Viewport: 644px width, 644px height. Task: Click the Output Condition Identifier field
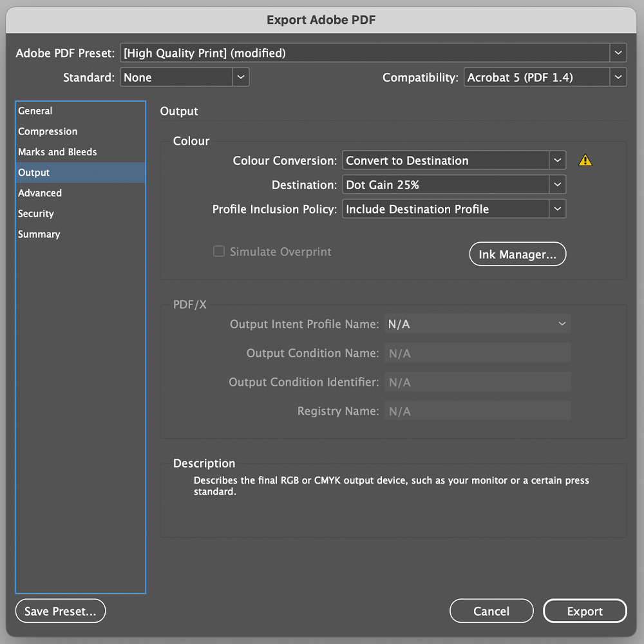point(477,382)
